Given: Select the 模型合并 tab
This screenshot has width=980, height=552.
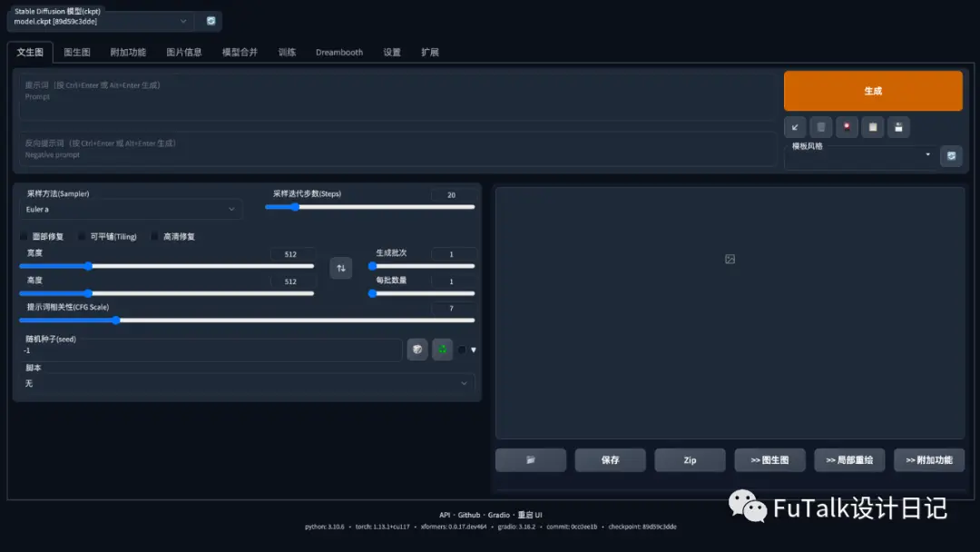Looking at the screenshot, I should click(240, 53).
